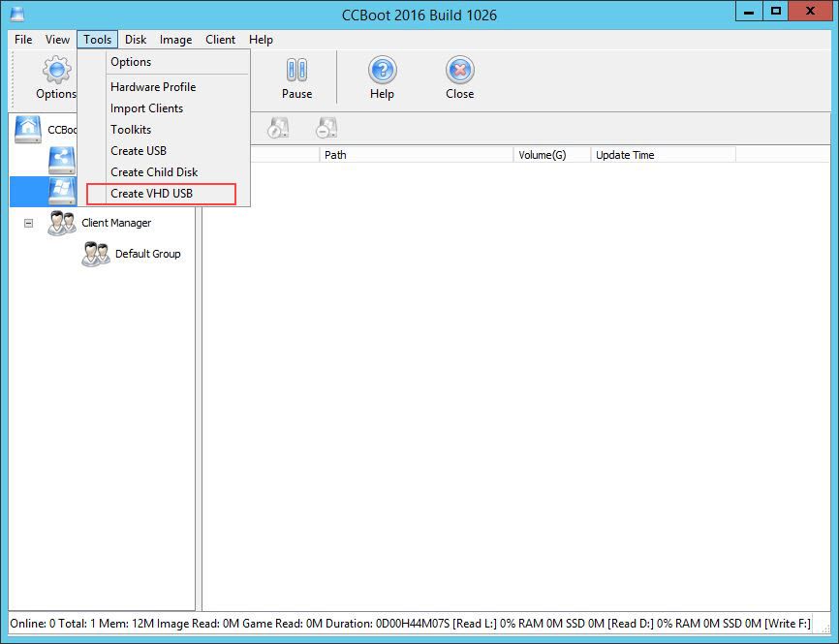
Task: Open the Disk menu
Action: tap(136, 40)
